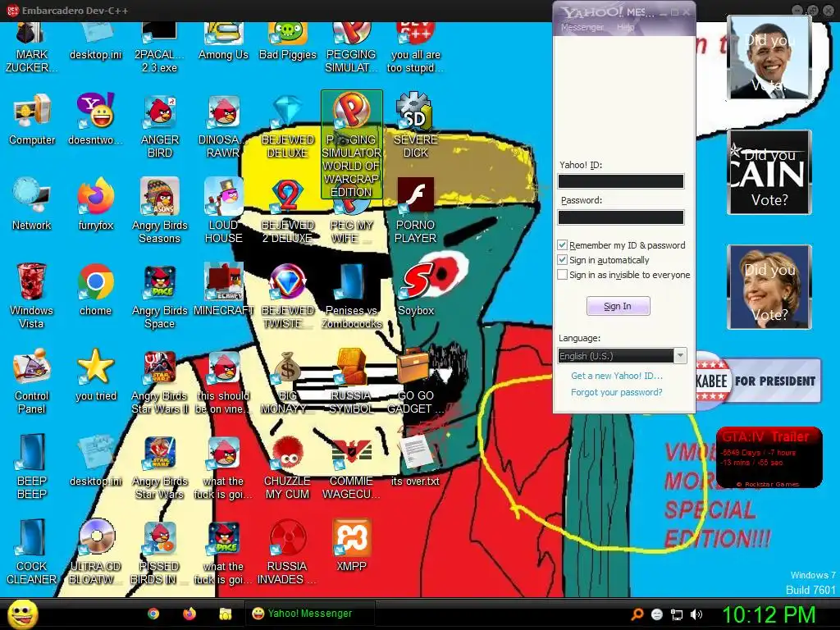Enable 'Sign in as invisible to everyone'
The height and width of the screenshot is (630, 840).
click(562, 275)
